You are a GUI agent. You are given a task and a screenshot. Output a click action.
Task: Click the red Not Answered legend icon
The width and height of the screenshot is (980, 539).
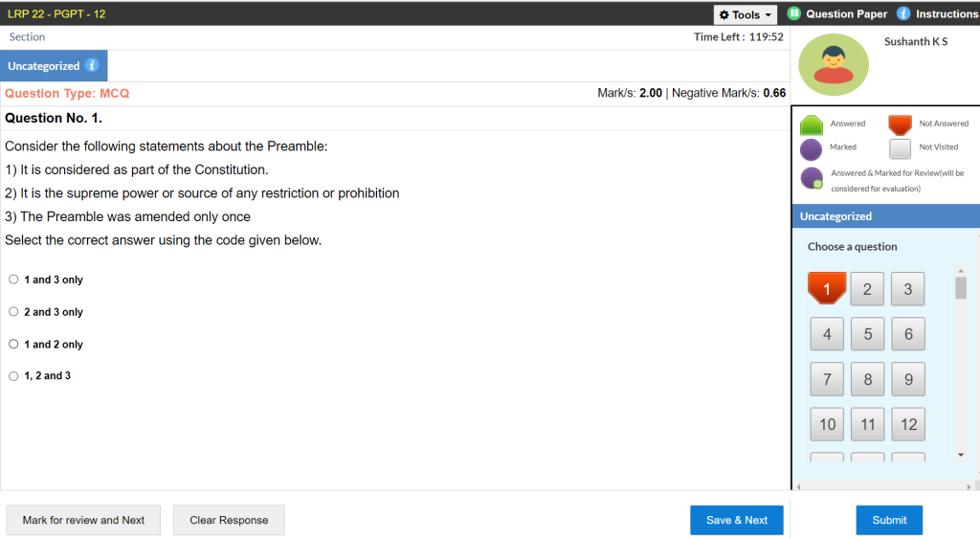tap(900, 124)
